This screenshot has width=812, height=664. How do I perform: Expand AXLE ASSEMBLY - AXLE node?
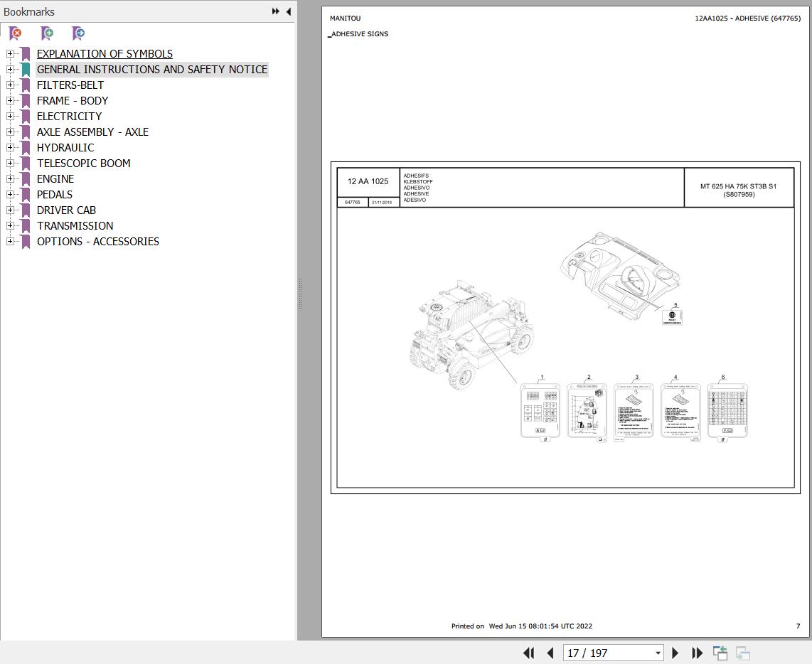[x=10, y=132]
